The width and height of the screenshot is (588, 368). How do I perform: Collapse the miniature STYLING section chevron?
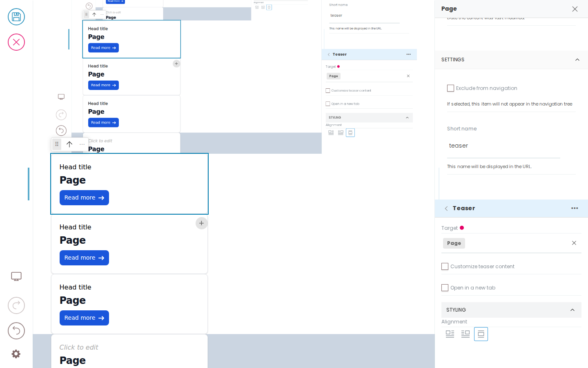pos(407,118)
